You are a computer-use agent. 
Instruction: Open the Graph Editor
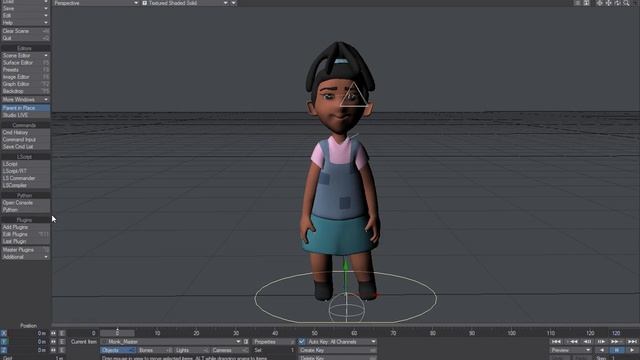click(25, 84)
